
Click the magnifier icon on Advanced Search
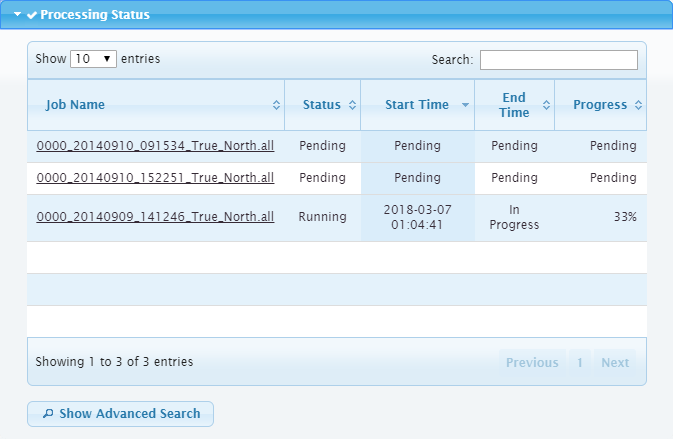[47, 414]
